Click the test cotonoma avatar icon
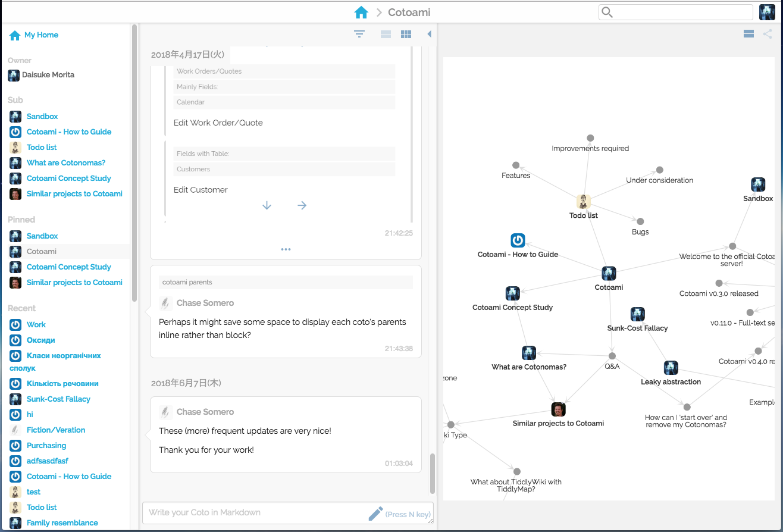 [x=15, y=492]
